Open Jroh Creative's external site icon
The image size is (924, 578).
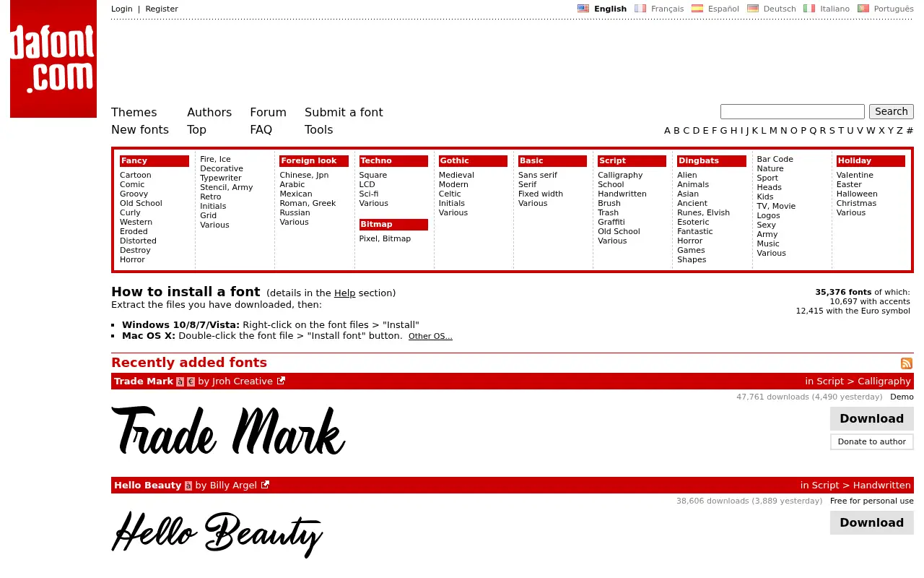tap(281, 381)
